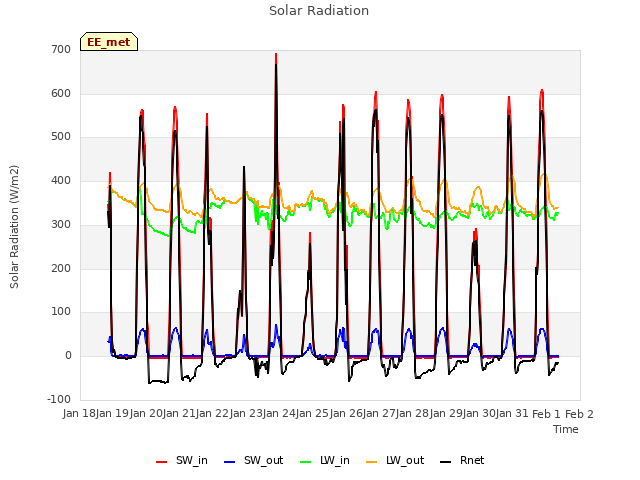
Task: Click the Feb 2 x-axis tick label
Action: tap(579, 414)
